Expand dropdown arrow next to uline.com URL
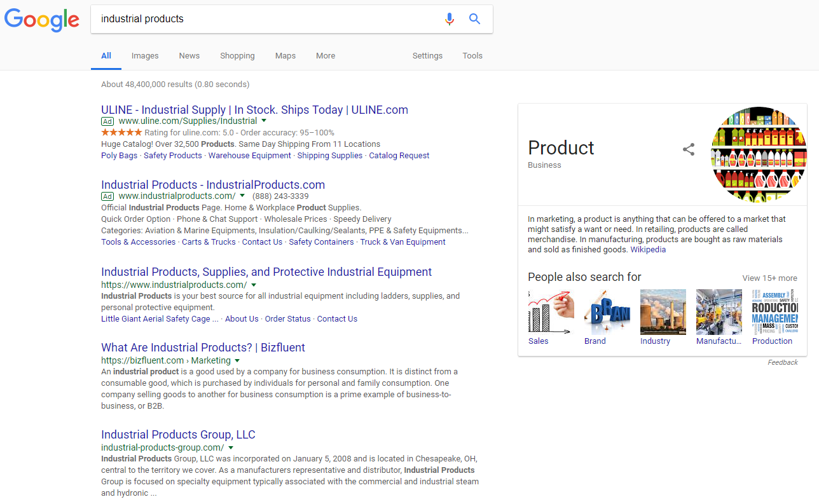The height and width of the screenshot is (504, 819). pyautogui.click(x=264, y=121)
